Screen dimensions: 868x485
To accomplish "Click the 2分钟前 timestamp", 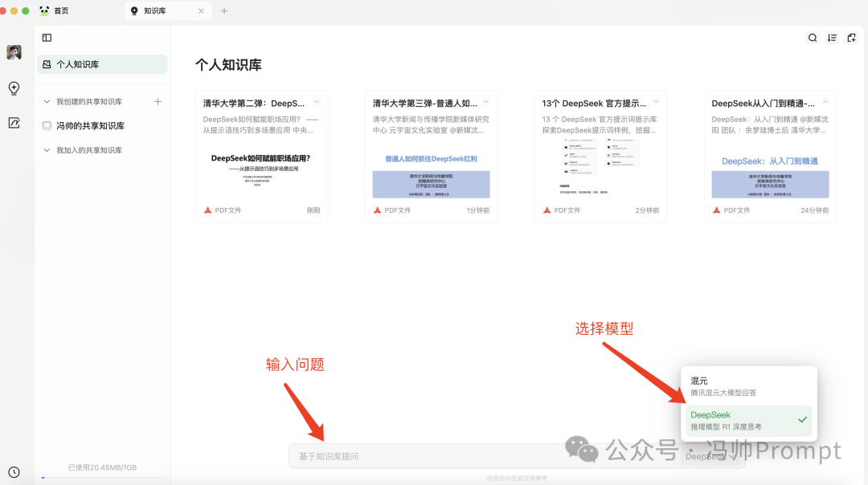I will tap(647, 210).
